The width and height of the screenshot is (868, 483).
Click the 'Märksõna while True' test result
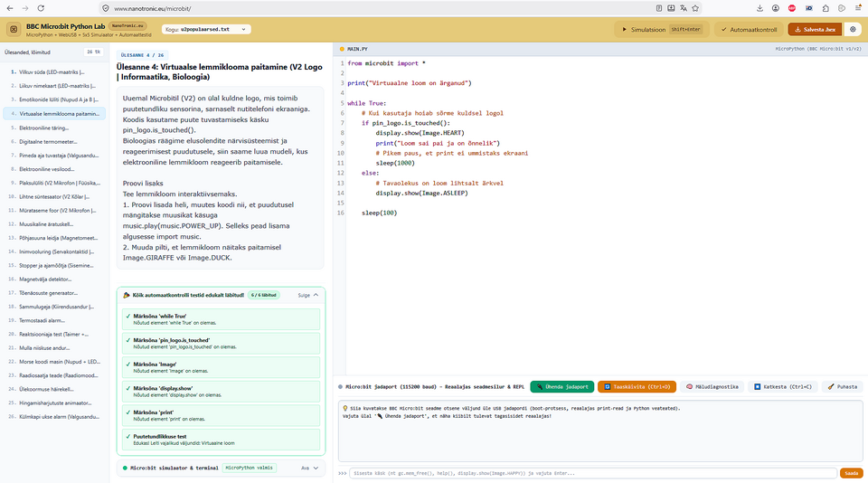(221, 319)
